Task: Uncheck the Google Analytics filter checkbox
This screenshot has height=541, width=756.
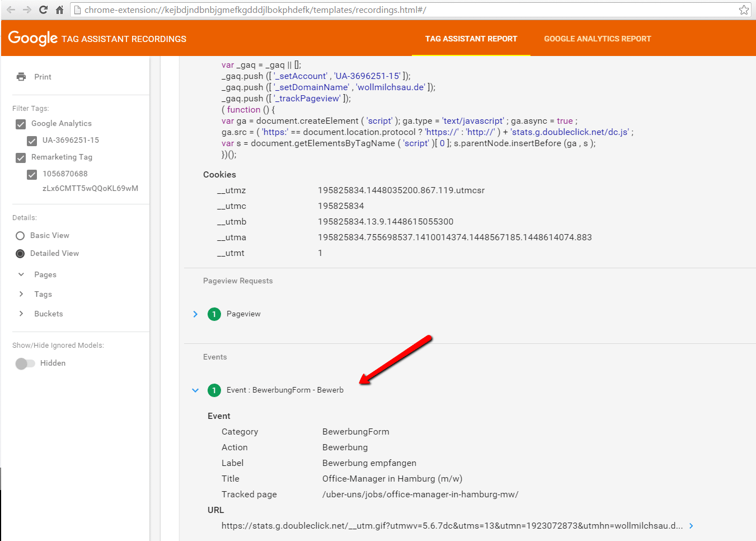Action: pos(21,124)
